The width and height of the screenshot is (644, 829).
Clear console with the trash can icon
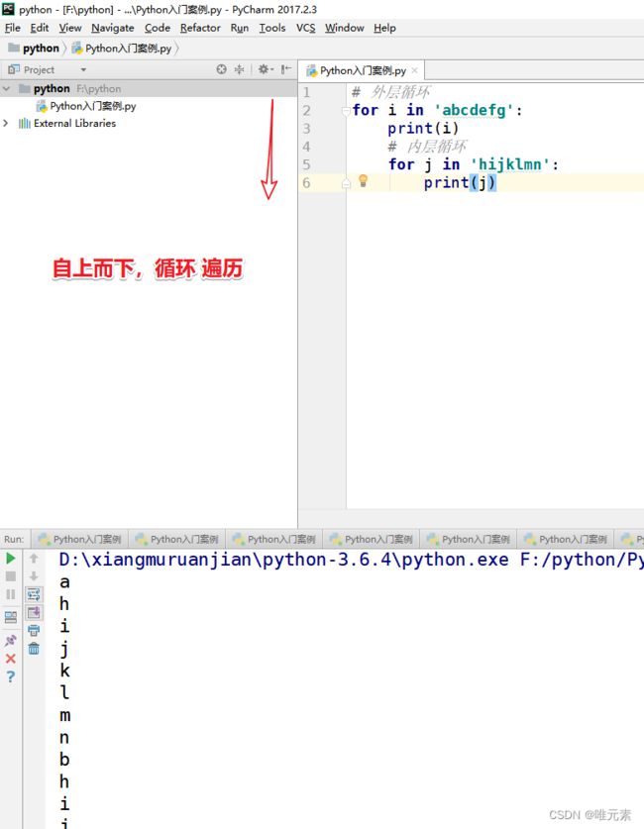[34, 649]
